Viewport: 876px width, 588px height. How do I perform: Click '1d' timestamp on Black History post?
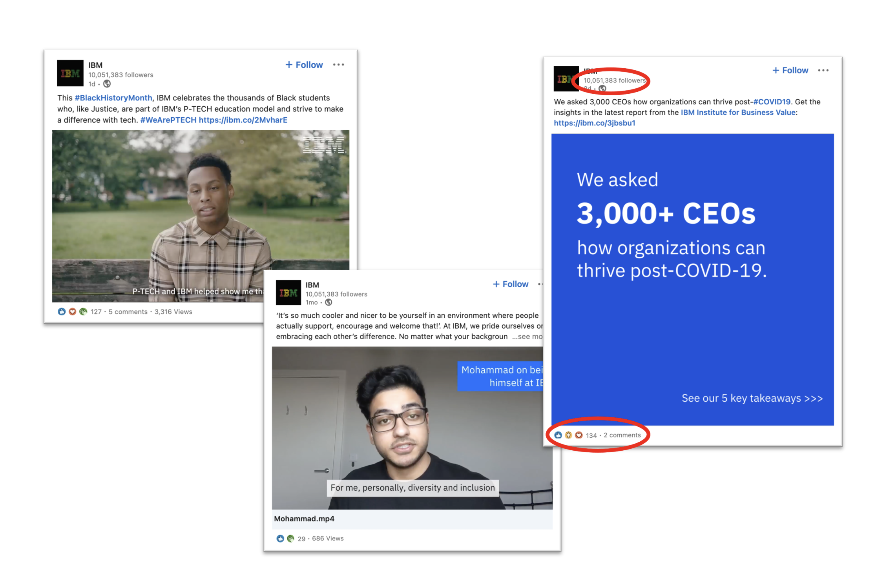[x=92, y=84]
